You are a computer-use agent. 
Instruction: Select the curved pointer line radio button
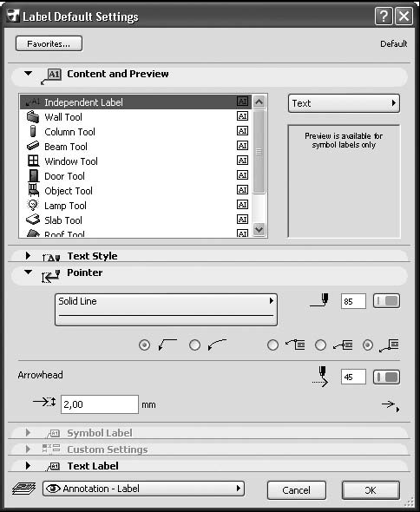tap(194, 345)
